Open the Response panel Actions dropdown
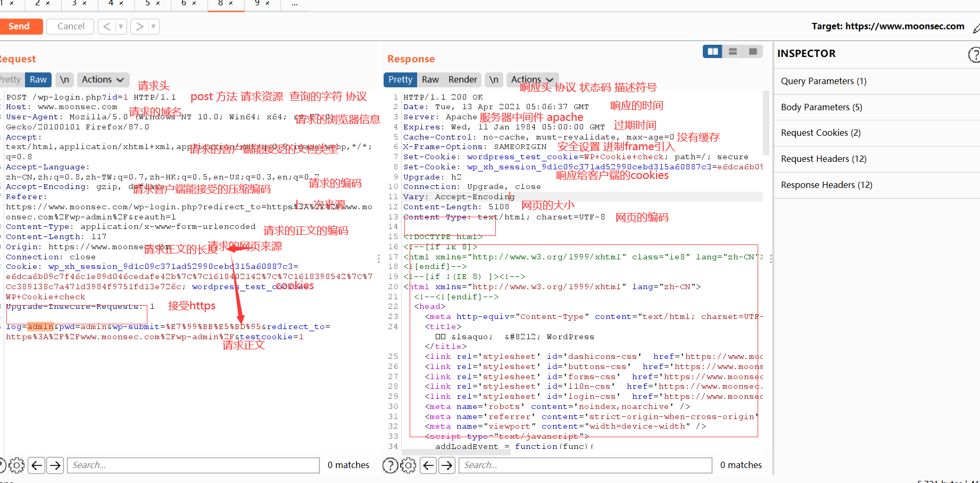The image size is (980, 483). (532, 79)
